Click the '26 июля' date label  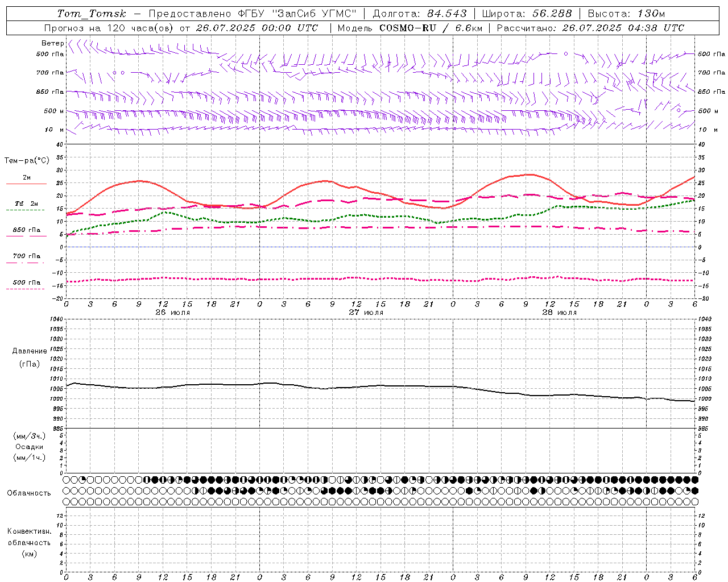tap(173, 313)
